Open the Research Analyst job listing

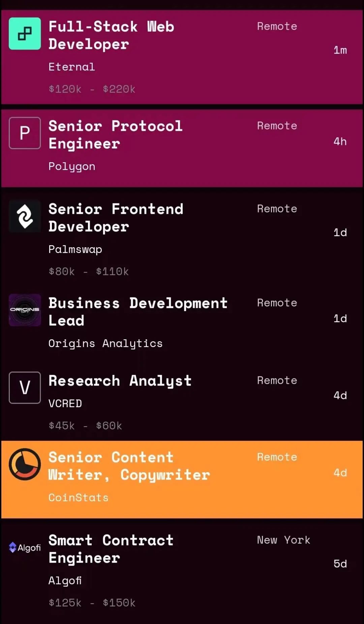click(x=120, y=381)
